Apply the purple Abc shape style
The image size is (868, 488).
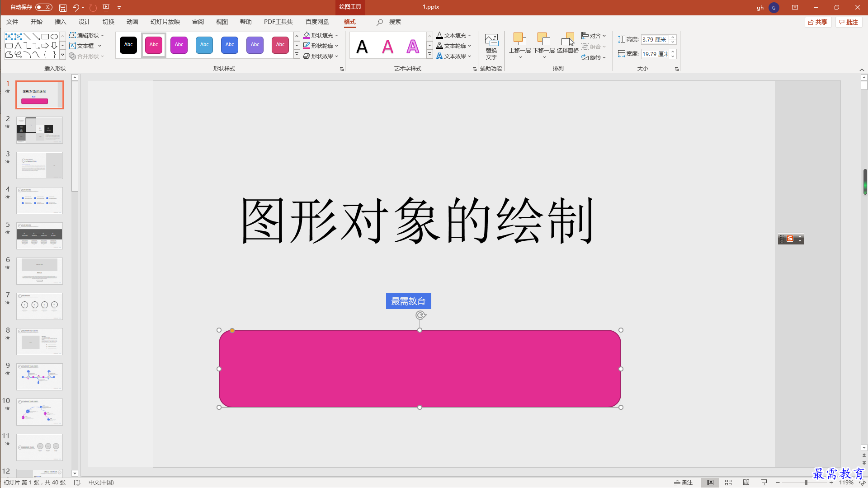point(255,45)
